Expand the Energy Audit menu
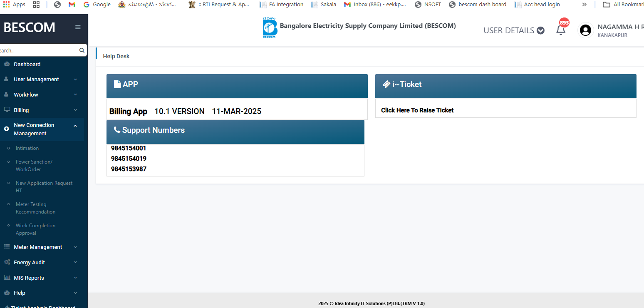This screenshot has height=308, width=644. [x=42, y=262]
